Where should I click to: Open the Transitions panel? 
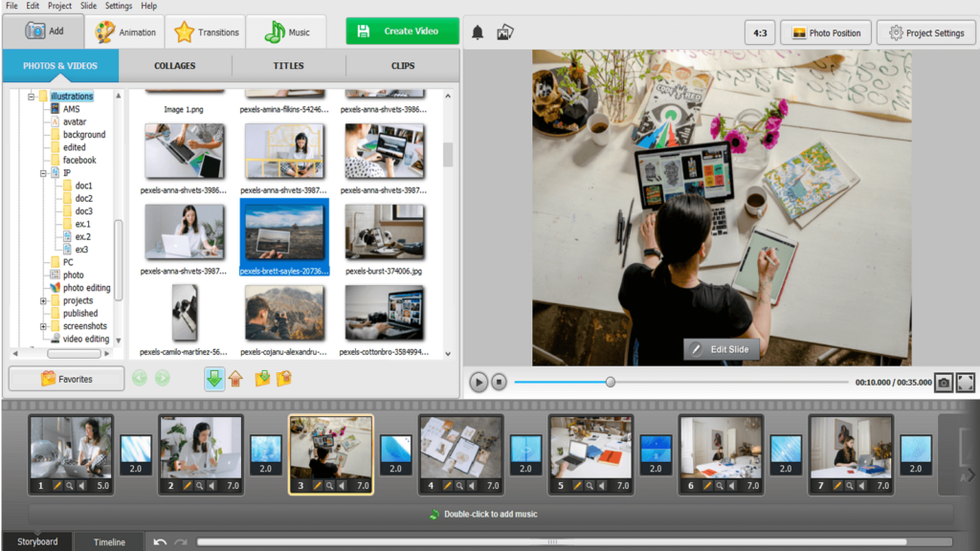(x=205, y=31)
